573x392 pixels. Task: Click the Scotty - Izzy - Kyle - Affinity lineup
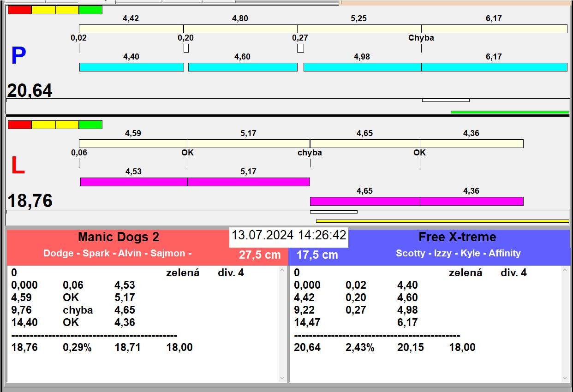458,253
